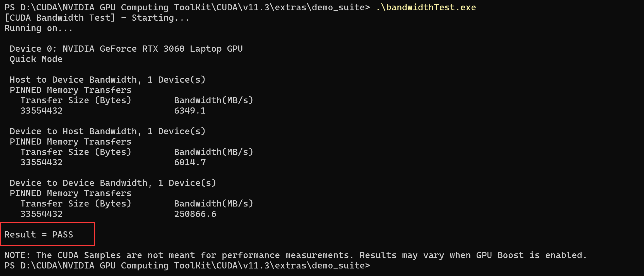Screen dimensions: 644x276
Task: Click the 250866.6 bandwidth value
Action: (x=195, y=214)
